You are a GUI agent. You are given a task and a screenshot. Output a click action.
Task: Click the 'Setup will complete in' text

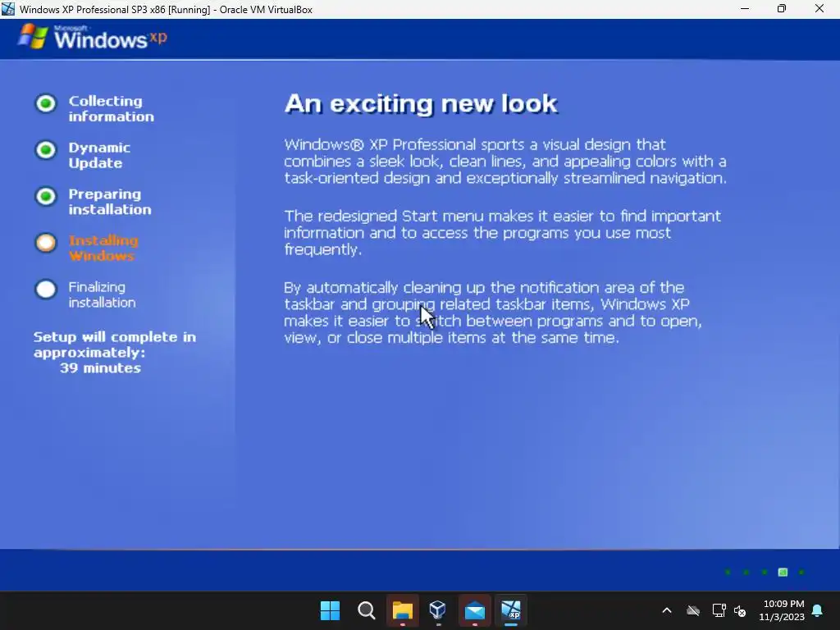click(115, 337)
